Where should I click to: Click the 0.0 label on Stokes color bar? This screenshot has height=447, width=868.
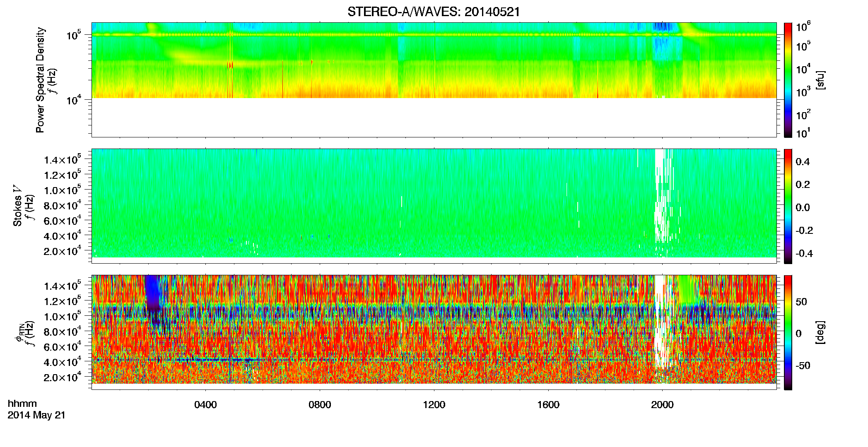coord(803,208)
